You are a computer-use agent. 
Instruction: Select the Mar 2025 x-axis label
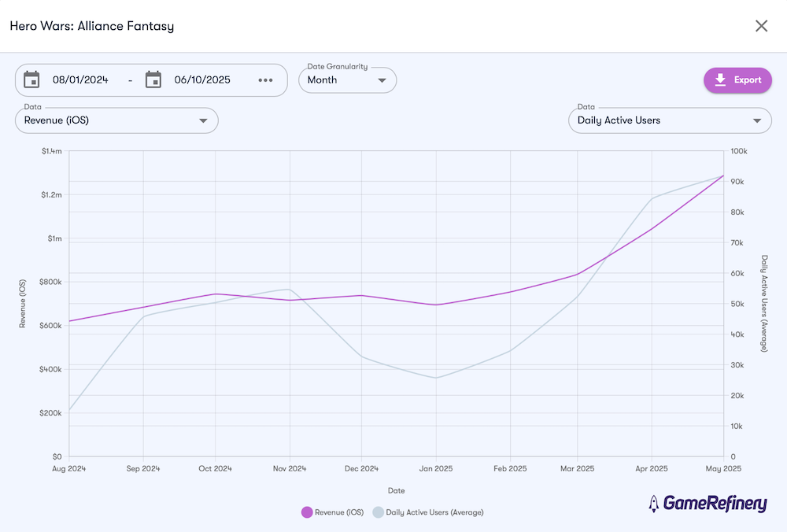(577, 469)
